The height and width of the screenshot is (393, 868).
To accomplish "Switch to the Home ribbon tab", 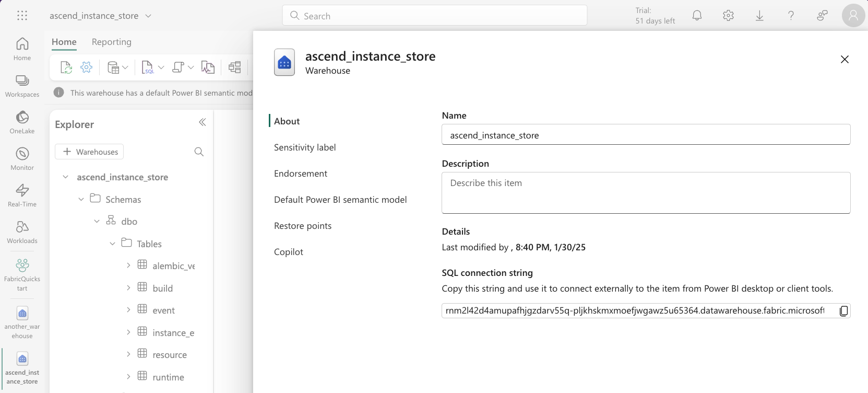I will [64, 42].
